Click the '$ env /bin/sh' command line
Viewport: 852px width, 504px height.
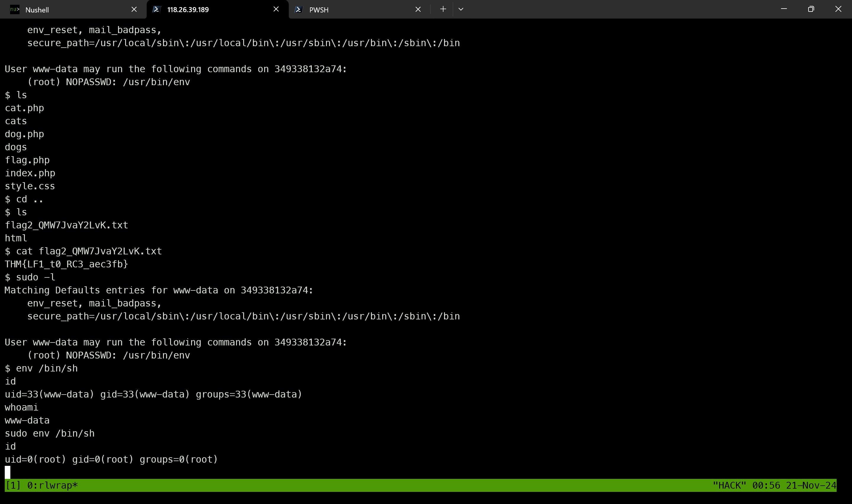41,369
